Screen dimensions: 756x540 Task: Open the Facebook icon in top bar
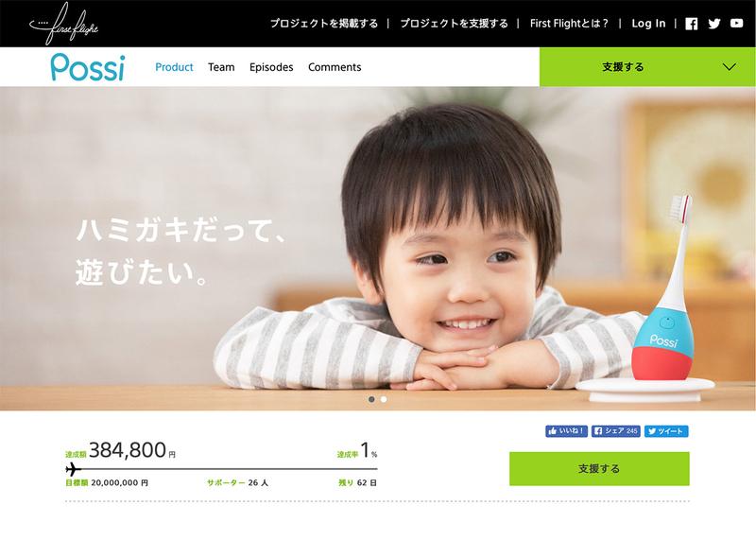[x=692, y=24]
